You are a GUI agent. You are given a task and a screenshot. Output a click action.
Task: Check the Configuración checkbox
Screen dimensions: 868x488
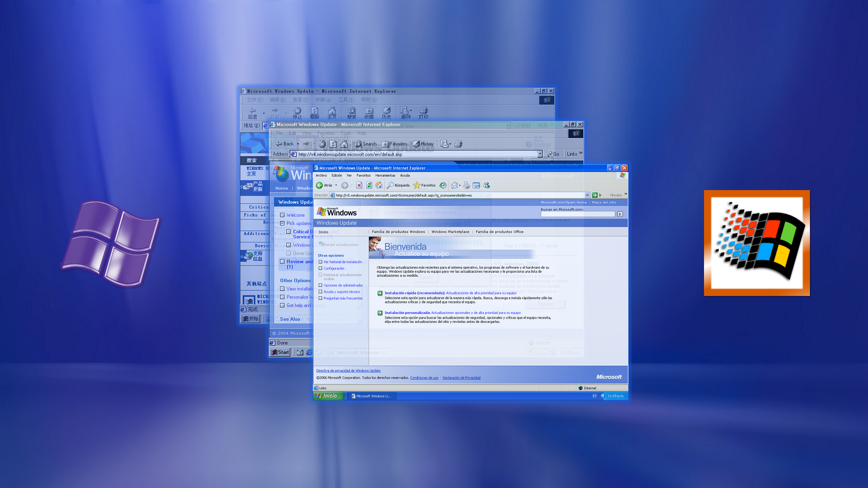pos(320,268)
